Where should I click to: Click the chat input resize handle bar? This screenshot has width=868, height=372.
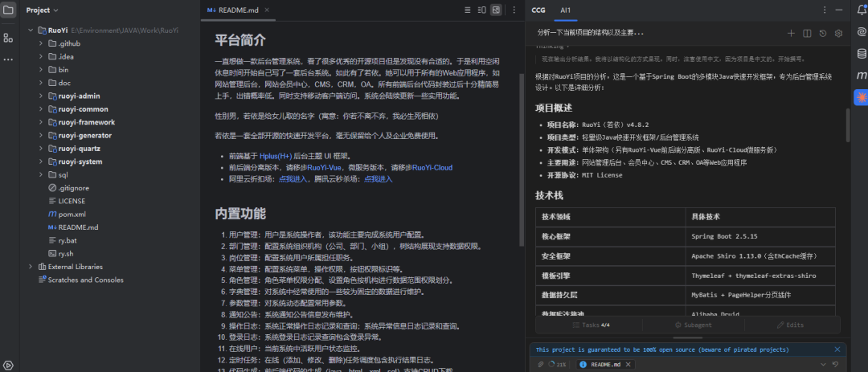[687, 337]
